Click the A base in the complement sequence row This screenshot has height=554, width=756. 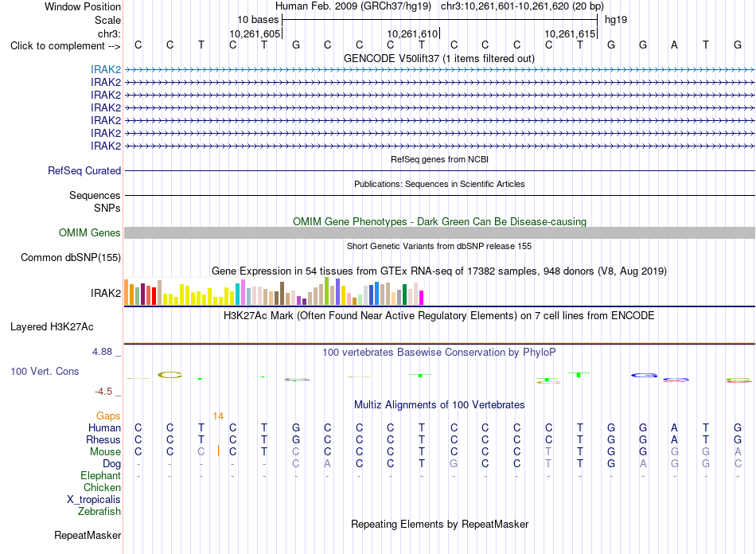tap(674, 45)
